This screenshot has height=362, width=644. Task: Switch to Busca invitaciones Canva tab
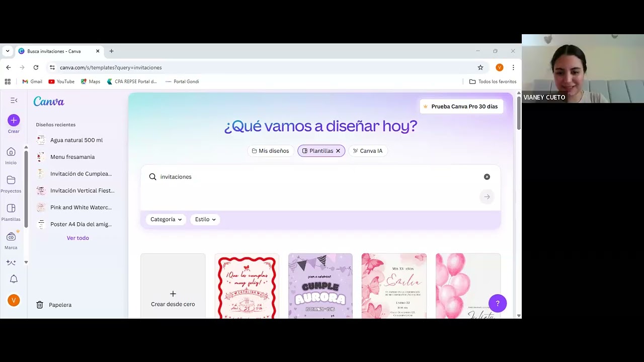(59, 51)
